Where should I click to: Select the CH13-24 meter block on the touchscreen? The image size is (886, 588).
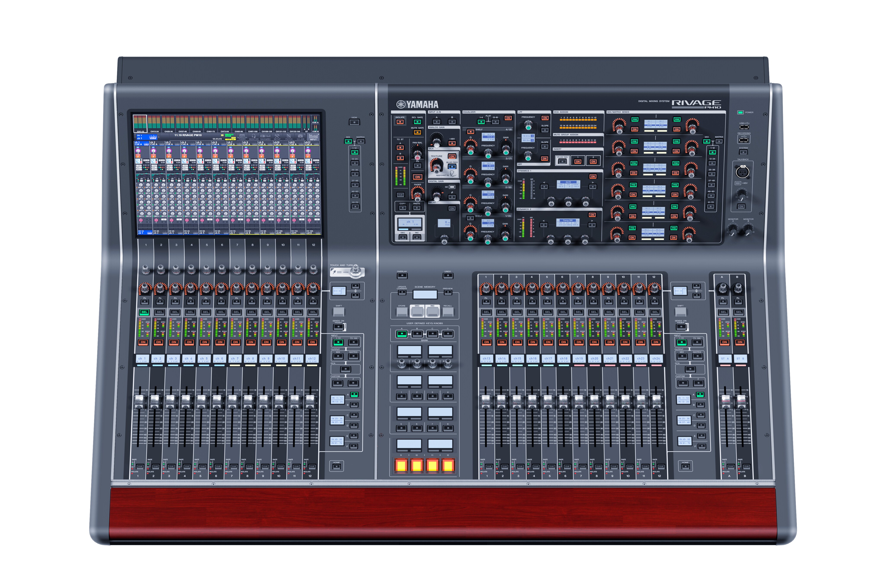point(155,124)
